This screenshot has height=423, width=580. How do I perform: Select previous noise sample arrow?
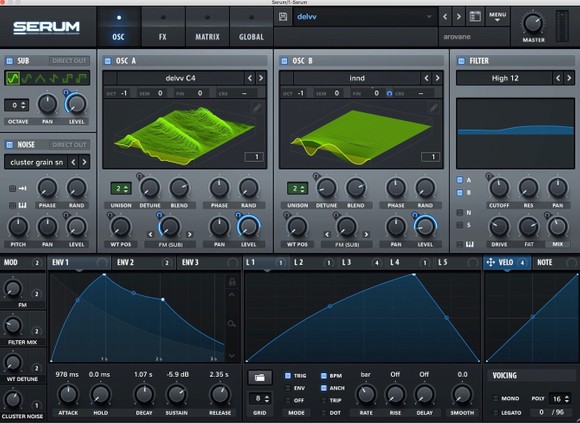[73, 162]
